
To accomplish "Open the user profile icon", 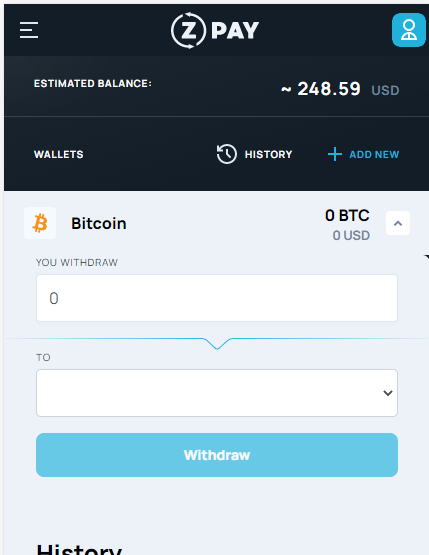I will pos(409,30).
